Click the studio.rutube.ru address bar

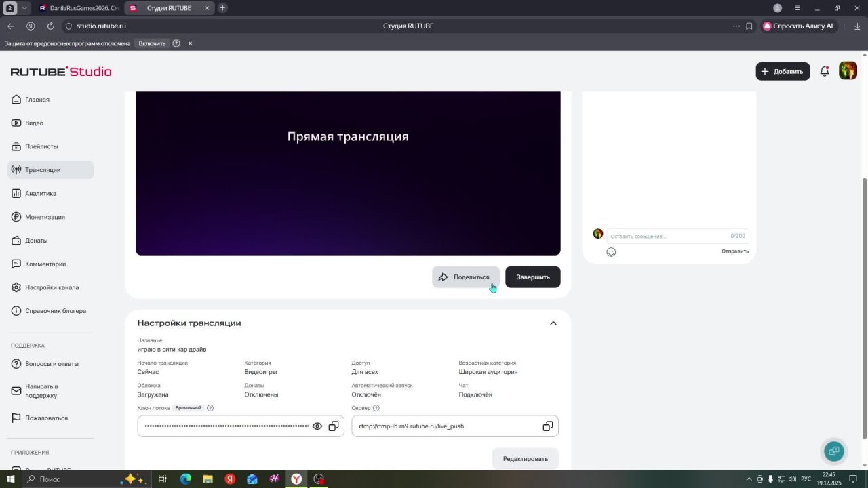102,26
